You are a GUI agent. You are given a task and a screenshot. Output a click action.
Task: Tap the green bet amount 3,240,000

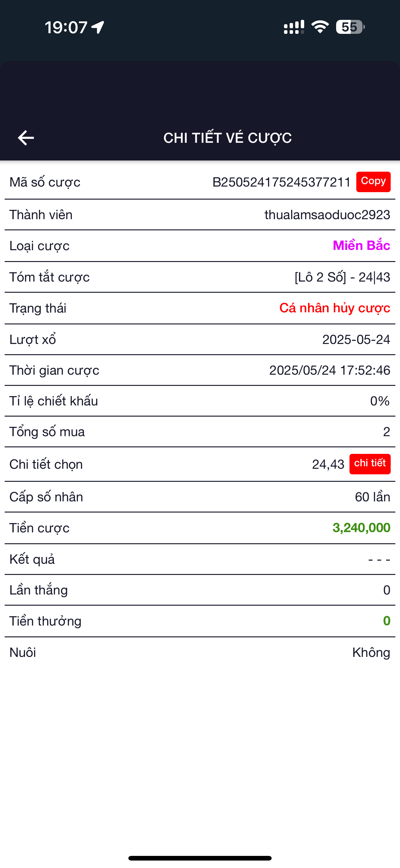[361, 528]
